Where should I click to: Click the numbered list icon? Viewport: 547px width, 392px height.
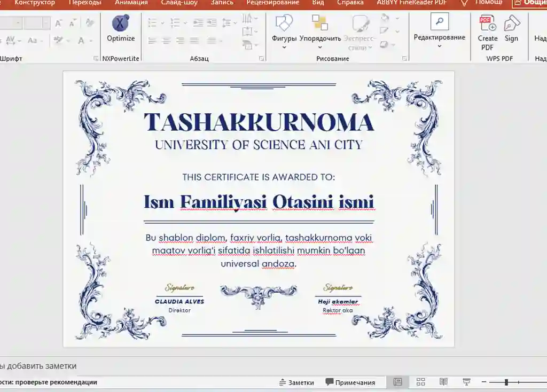pos(175,23)
